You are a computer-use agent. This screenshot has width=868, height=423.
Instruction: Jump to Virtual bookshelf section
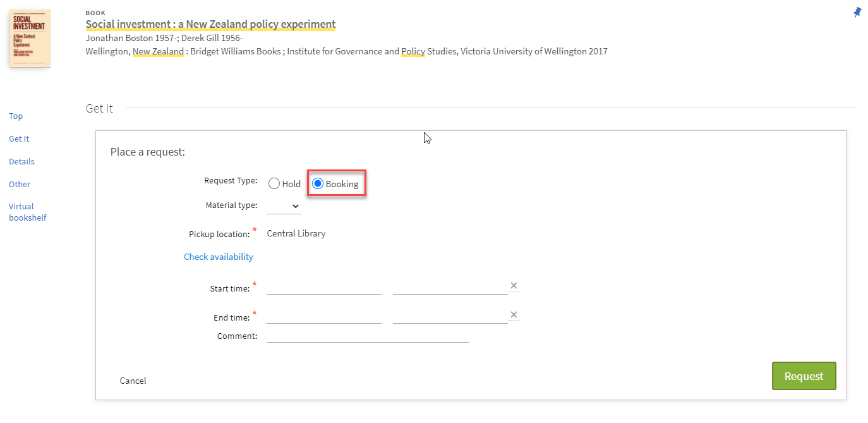(x=27, y=212)
